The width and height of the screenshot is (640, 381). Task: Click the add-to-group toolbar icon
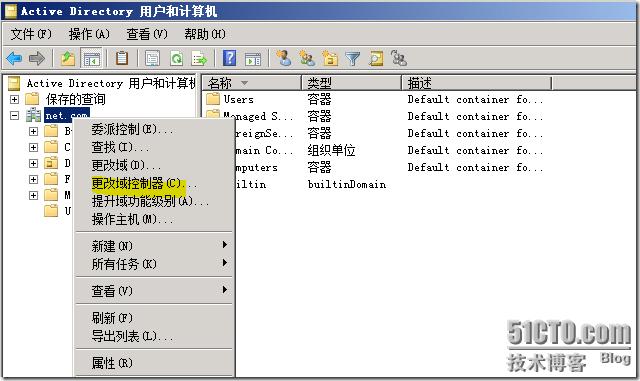[399, 58]
